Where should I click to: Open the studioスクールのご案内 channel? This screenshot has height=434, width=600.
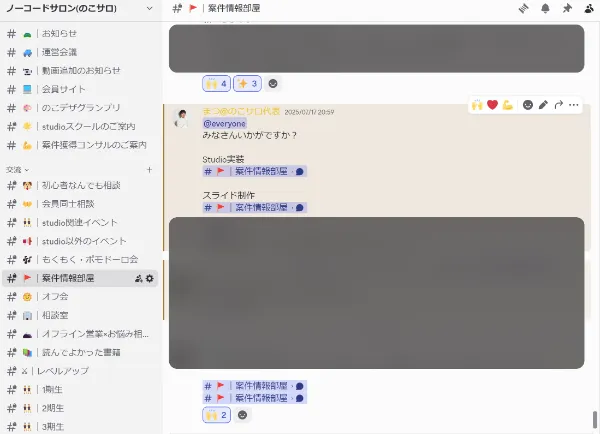click(80, 126)
